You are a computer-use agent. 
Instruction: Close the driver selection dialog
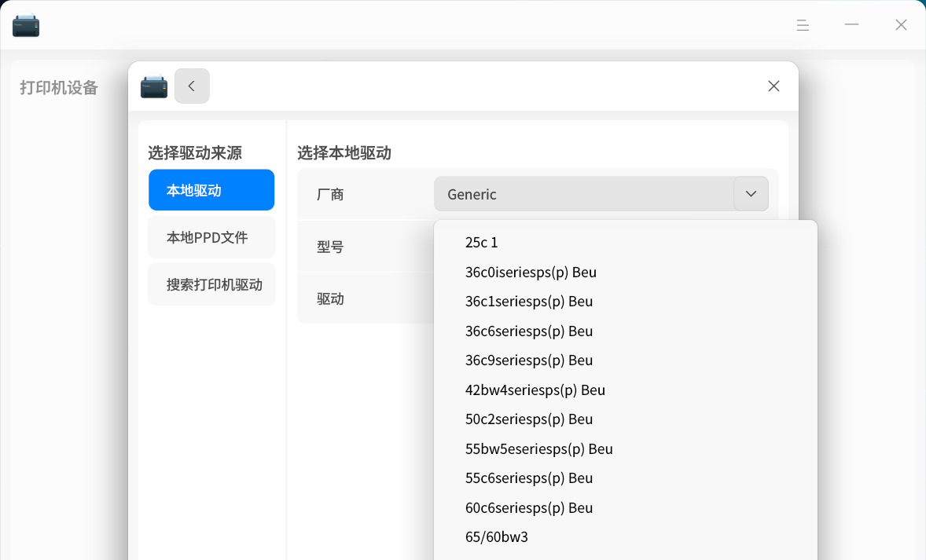point(774,86)
